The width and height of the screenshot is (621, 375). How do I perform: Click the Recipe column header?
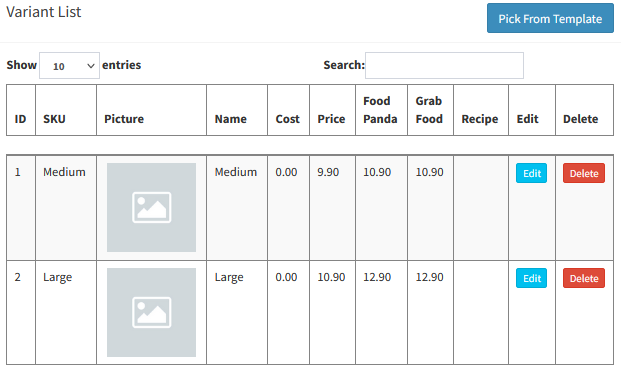[x=481, y=110]
